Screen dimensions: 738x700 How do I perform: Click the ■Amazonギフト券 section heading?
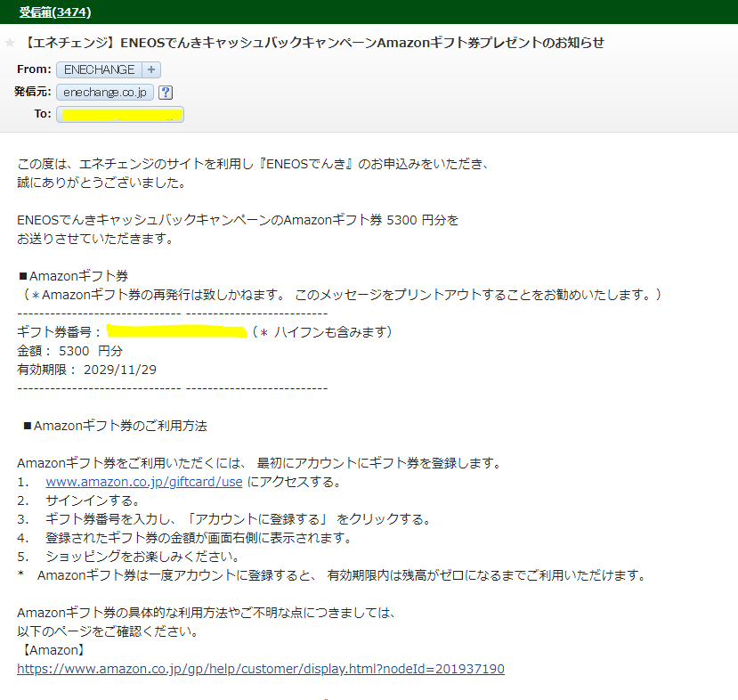73,276
